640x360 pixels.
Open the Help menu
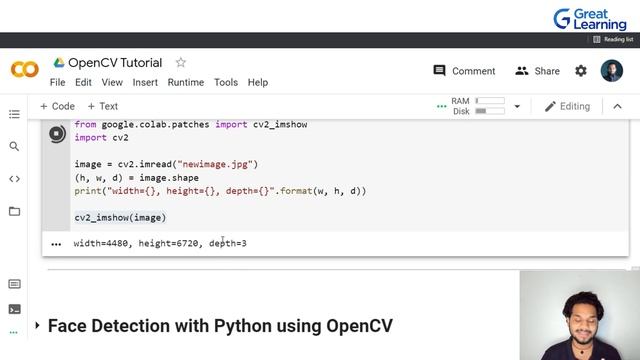tap(258, 82)
